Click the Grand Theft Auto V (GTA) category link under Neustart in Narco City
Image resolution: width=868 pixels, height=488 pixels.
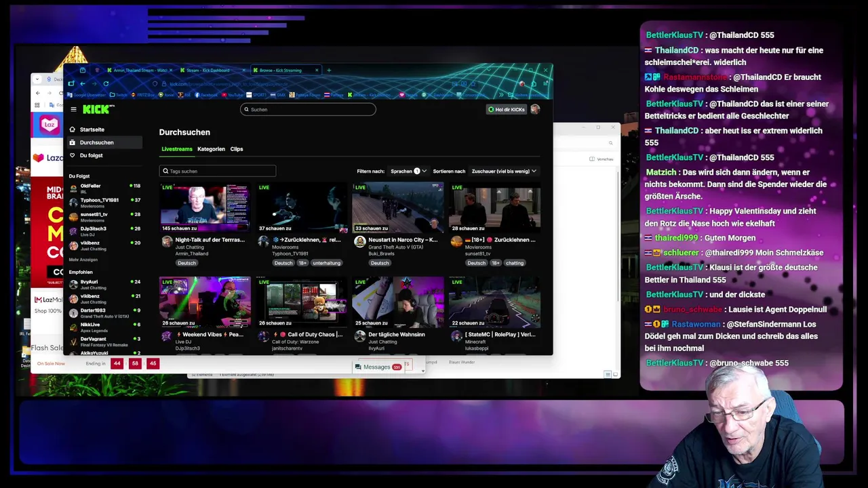pos(395,248)
